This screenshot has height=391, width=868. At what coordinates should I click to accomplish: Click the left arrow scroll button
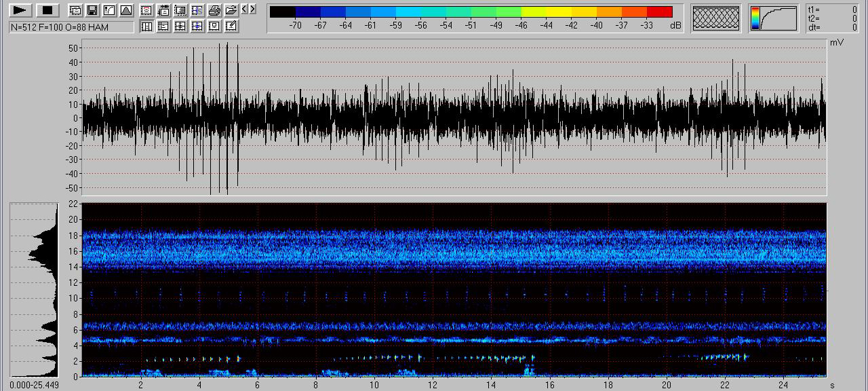(245, 10)
